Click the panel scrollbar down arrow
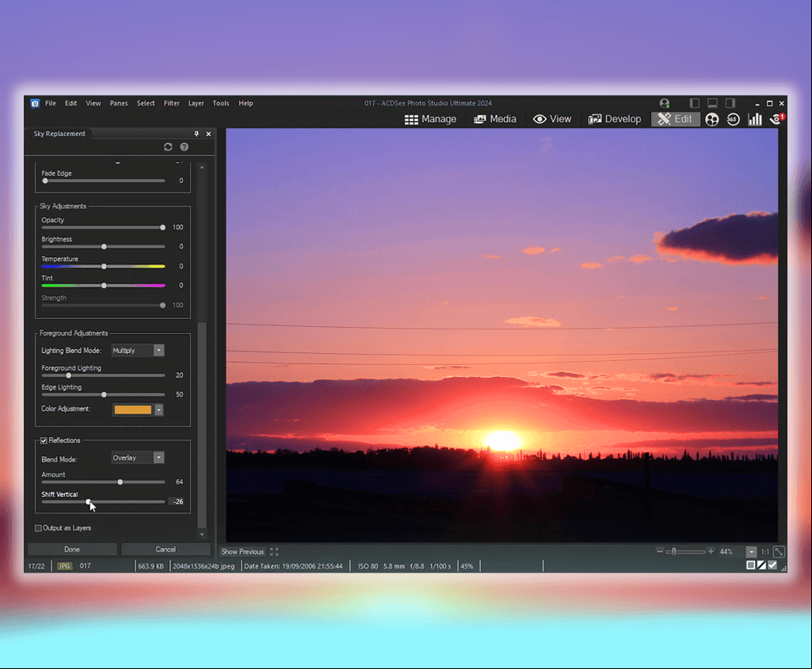The width and height of the screenshot is (812, 669). coord(202,535)
